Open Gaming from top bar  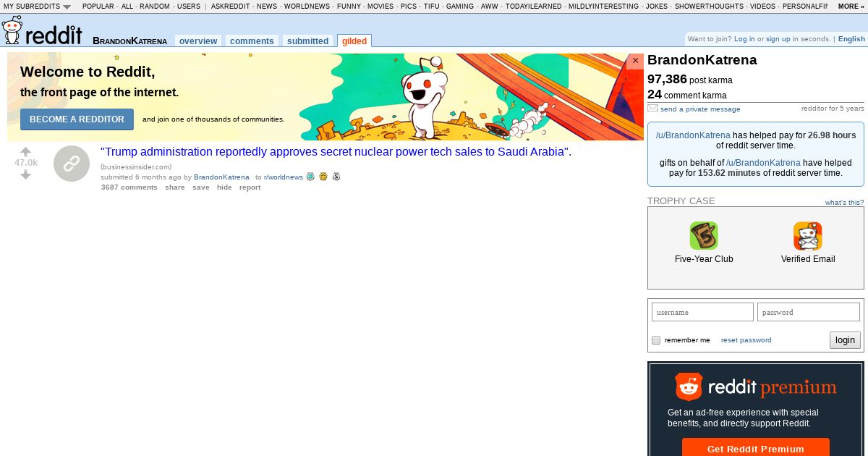coord(460,6)
